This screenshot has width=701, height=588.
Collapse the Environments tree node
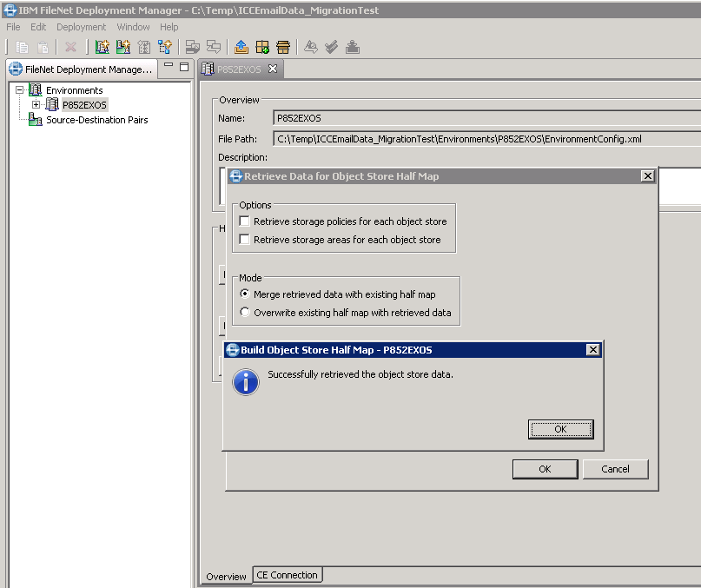click(19, 89)
